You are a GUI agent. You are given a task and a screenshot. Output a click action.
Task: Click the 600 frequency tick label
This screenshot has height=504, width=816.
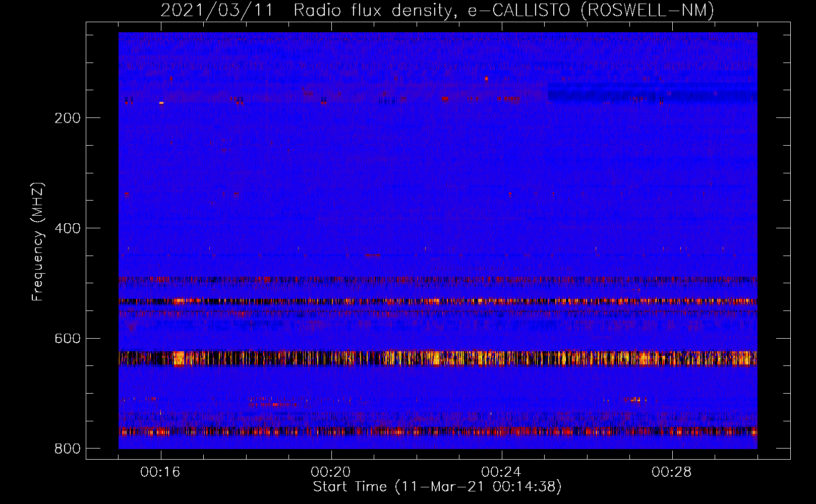[x=68, y=338]
